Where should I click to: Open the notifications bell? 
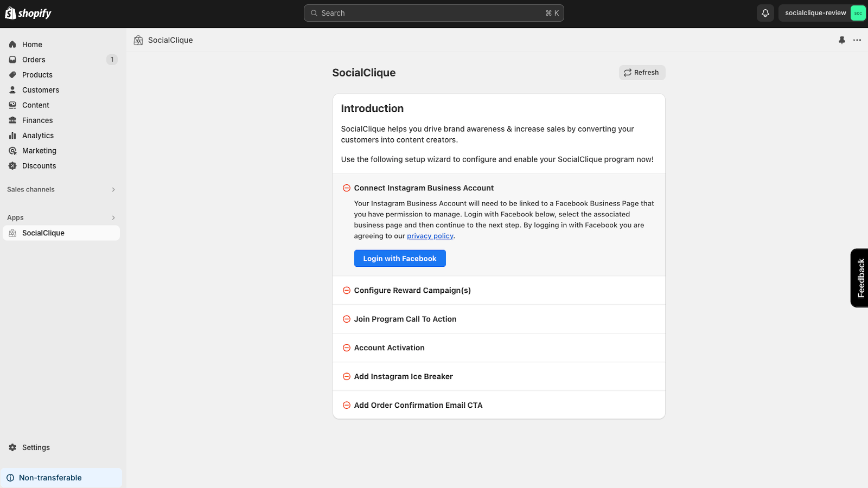coord(765,13)
